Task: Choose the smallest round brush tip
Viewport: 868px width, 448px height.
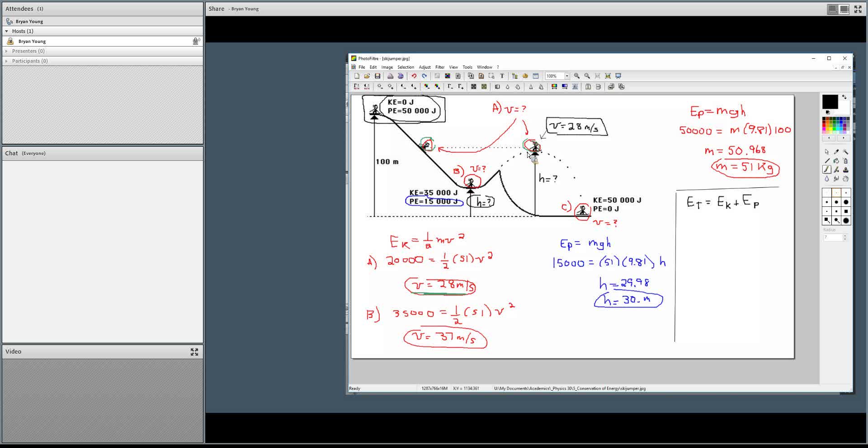Action: click(x=827, y=193)
